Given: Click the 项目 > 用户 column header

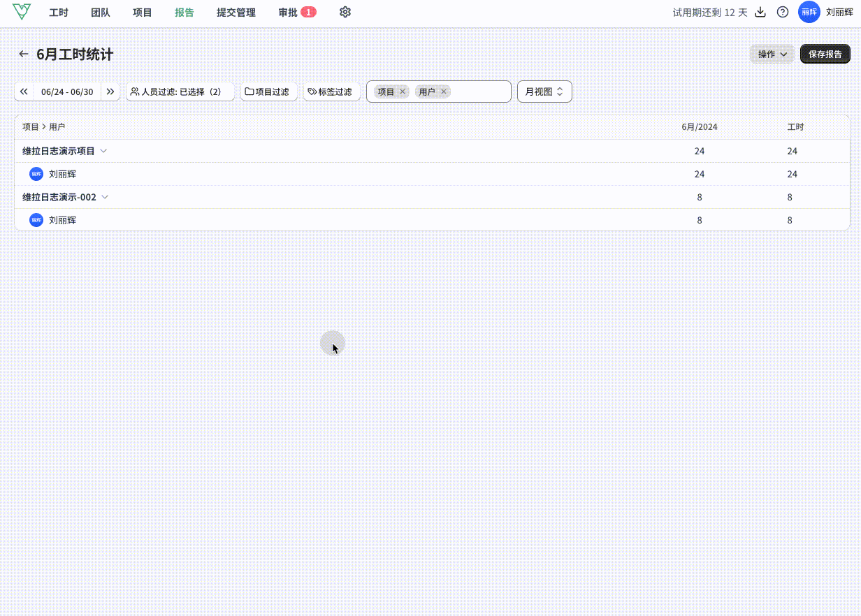Looking at the screenshot, I should pyautogui.click(x=43, y=127).
